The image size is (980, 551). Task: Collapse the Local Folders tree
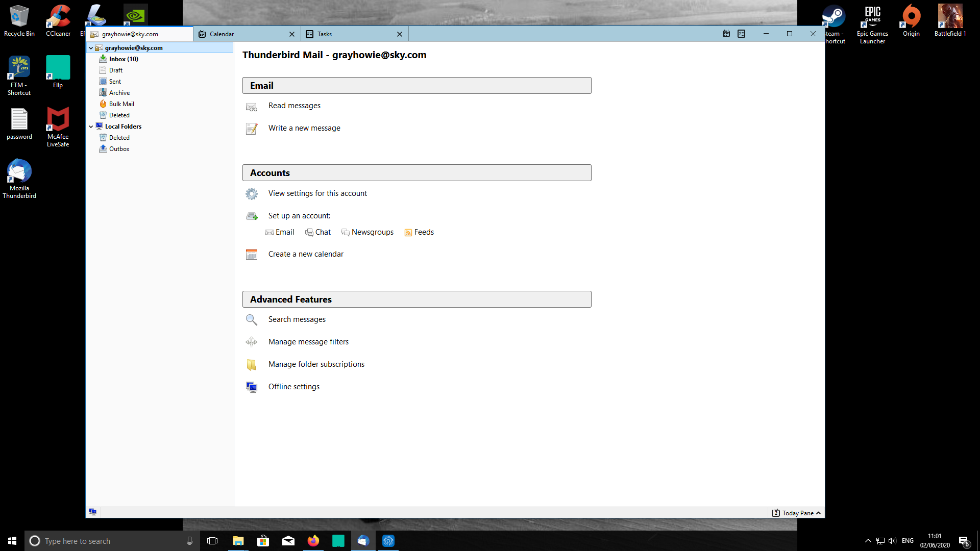pyautogui.click(x=91, y=127)
